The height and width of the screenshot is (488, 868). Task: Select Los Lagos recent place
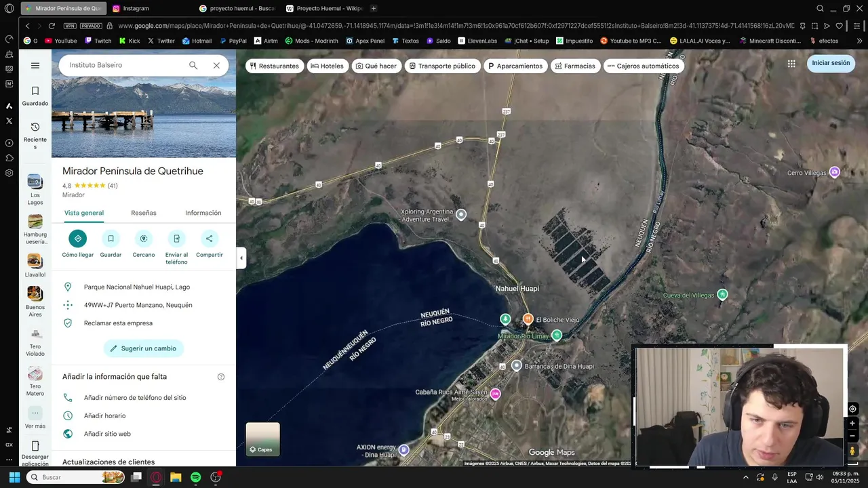35,190
